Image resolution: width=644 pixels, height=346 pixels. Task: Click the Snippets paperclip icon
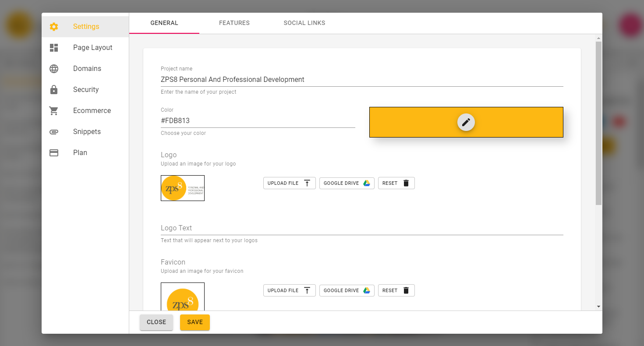tap(54, 132)
